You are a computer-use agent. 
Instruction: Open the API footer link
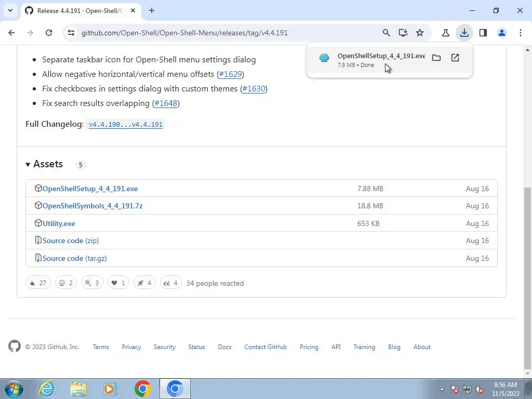[336, 347]
